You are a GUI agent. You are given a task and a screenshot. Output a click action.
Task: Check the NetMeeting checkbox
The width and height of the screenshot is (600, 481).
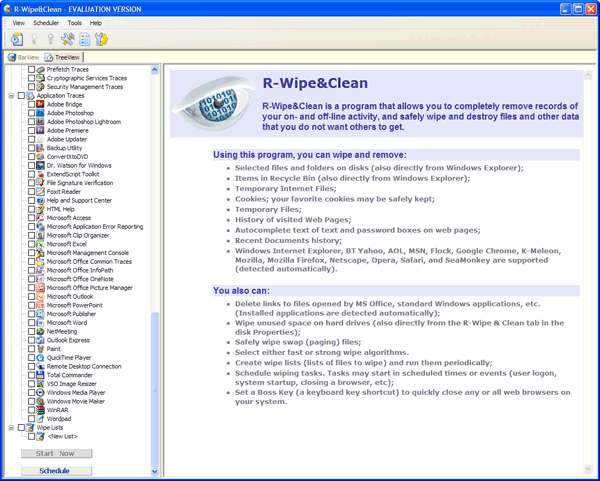pos(31,331)
